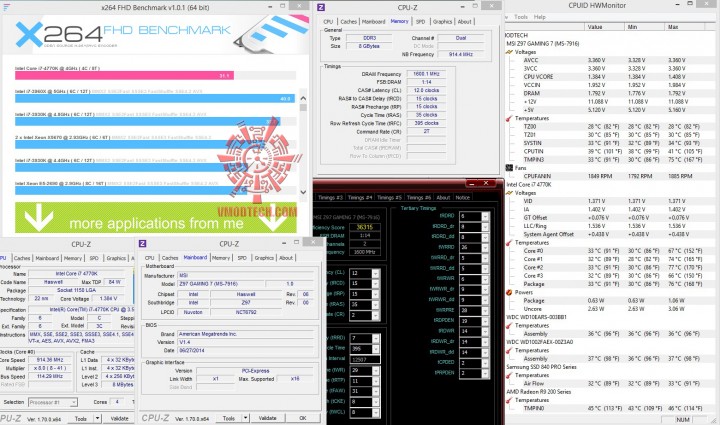The width and height of the screenshot is (720, 425).
Task: Open Tools dropdown arrow in left CPU-Z window
Action: pos(97,418)
